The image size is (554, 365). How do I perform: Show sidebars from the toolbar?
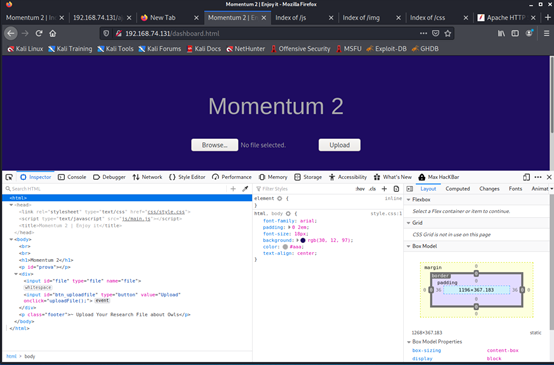[515, 33]
